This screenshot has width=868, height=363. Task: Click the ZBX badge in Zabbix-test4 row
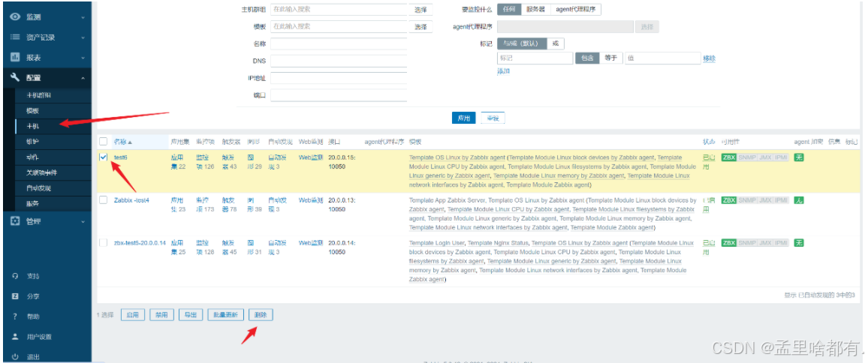pos(729,199)
